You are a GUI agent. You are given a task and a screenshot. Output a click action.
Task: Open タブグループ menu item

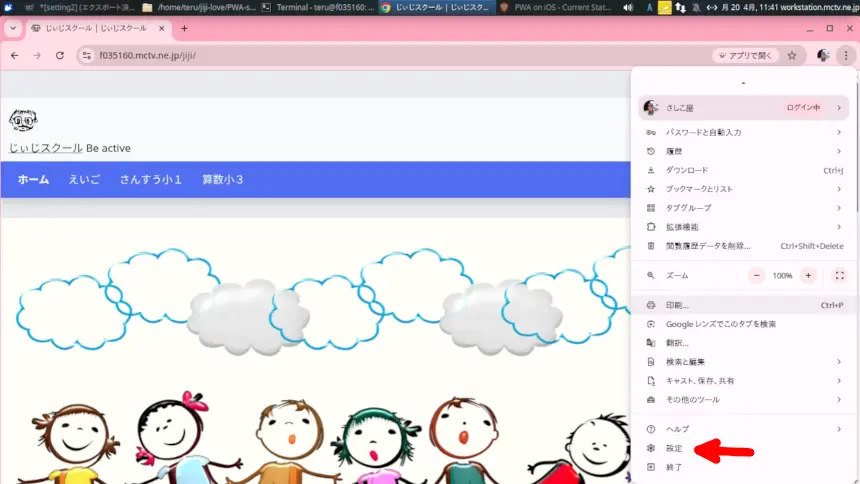(744, 208)
